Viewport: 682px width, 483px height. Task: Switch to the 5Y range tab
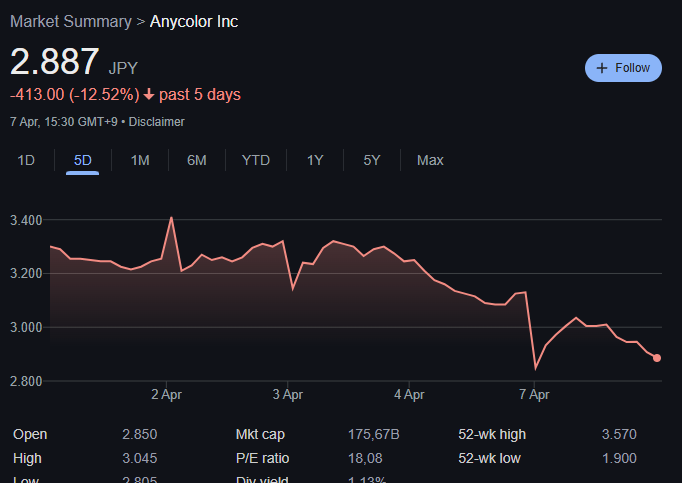(372, 160)
